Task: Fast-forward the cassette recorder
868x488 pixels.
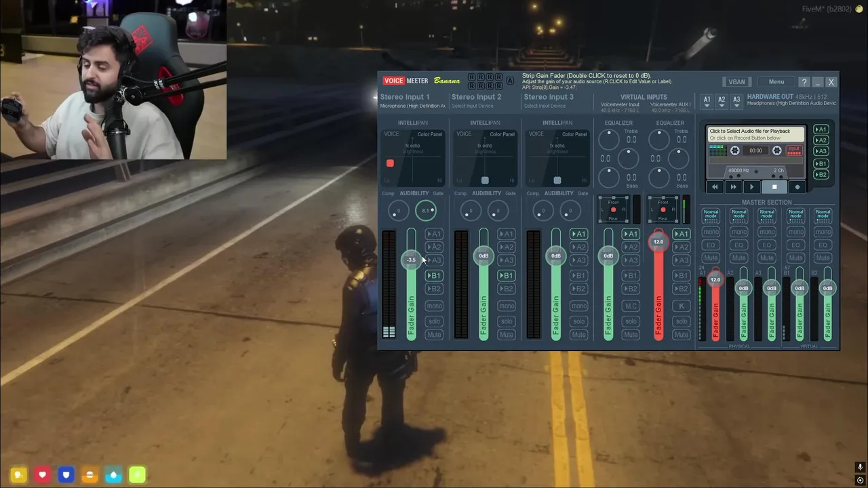Action: tap(733, 187)
